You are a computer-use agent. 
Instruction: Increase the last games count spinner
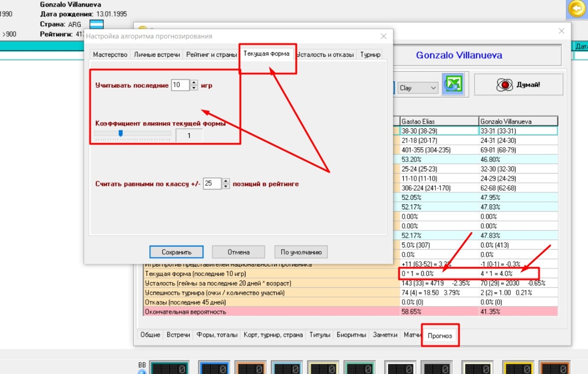click(194, 82)
